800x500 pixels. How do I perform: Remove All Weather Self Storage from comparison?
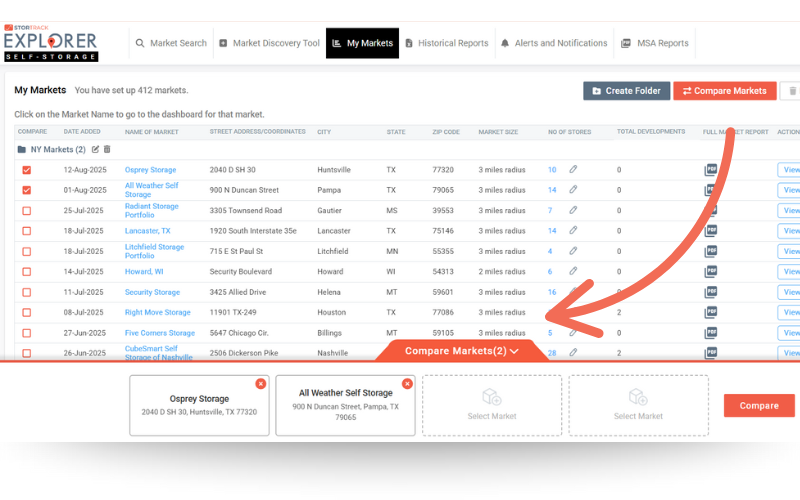[x=407, y=384]
